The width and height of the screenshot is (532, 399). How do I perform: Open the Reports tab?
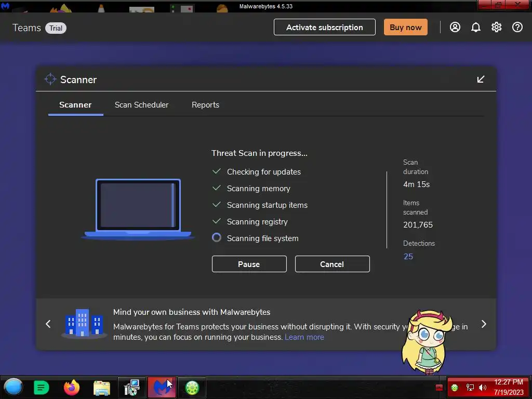pyautogui.click(x=205, y=105)
